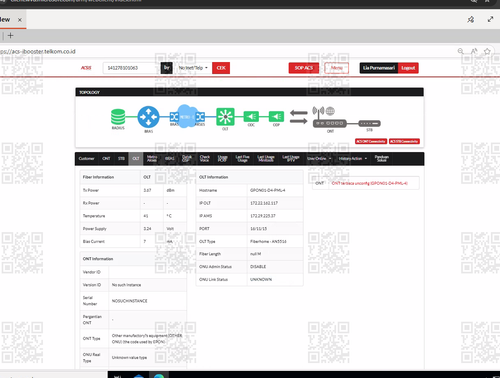Open a new tab with the plus icon

click(x=11, y=35)
